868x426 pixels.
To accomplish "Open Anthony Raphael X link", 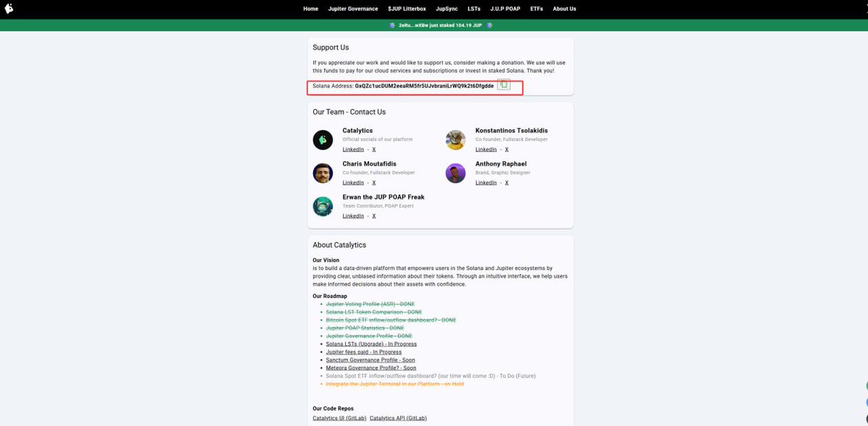I will pos(506,182).
